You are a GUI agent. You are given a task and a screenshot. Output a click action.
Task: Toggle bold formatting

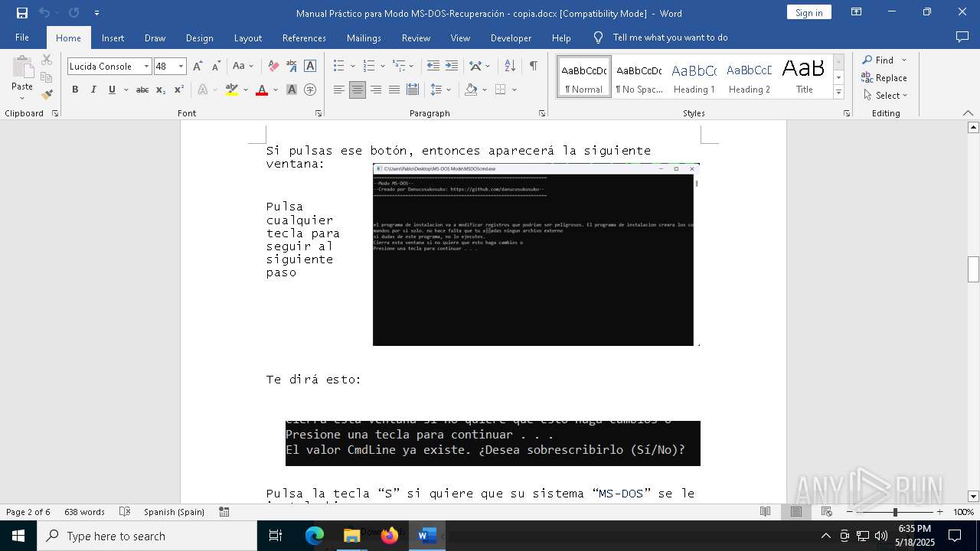75,90
